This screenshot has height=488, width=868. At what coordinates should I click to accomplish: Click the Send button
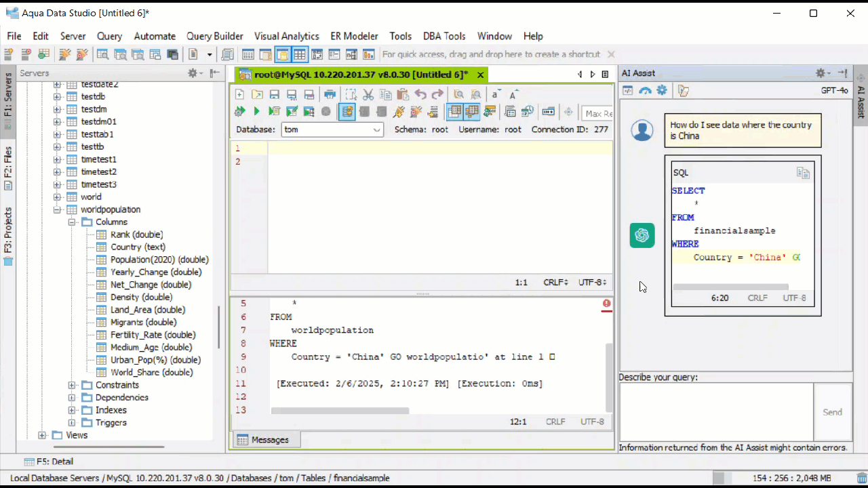(x=832, y=412)
